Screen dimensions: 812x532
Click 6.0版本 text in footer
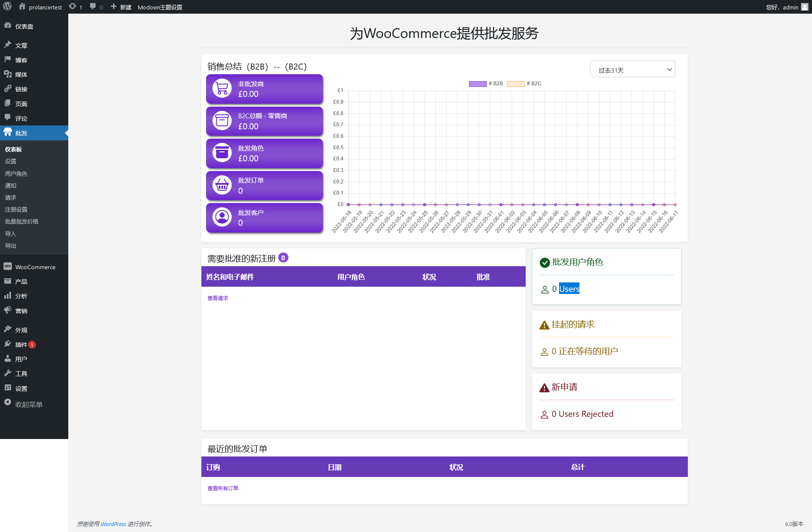pos(794,524)
